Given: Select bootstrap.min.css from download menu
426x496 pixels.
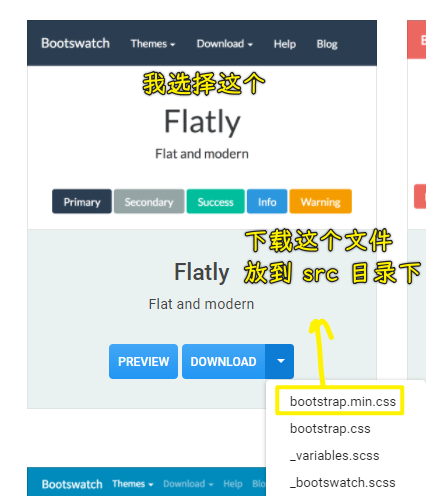Looking at the screenshot, I should pos(343,402).
